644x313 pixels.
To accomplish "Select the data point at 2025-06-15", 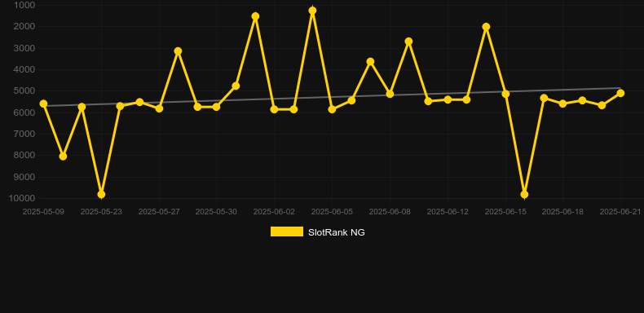I will point(505,94).
